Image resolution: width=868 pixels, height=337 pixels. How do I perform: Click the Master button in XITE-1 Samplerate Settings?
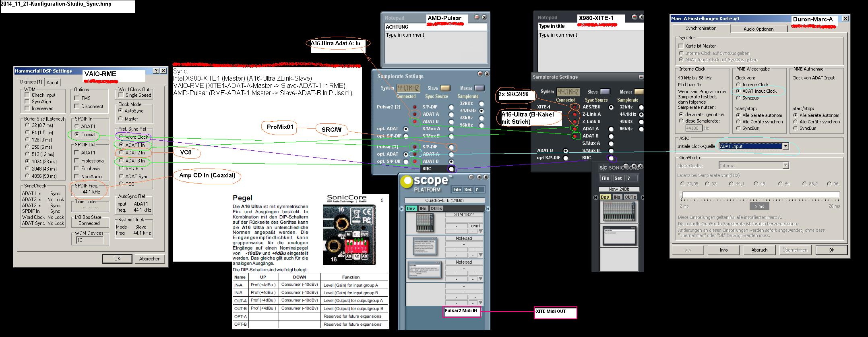coord(639,92)
